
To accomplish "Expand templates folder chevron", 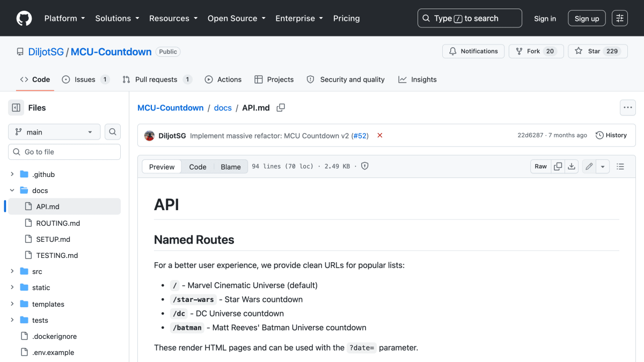I will click(x=12, y=304).
